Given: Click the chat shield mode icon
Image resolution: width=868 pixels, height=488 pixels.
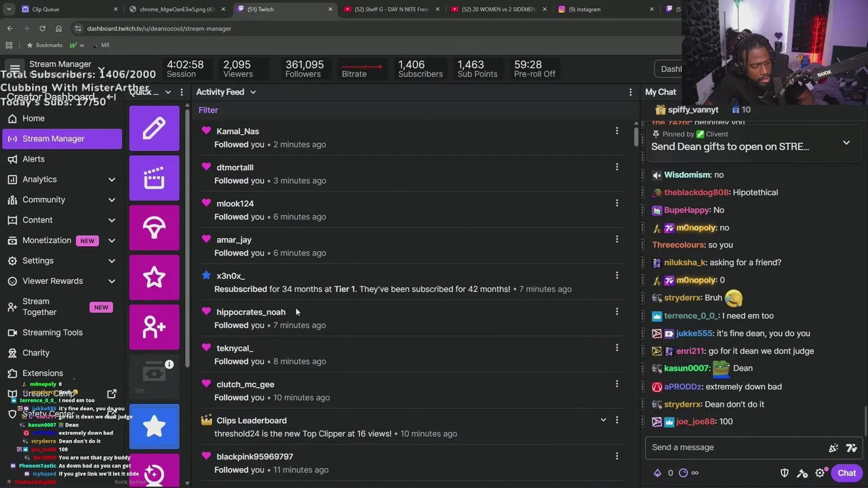Looking at the screenshot, I should click(x=785, y=473).
